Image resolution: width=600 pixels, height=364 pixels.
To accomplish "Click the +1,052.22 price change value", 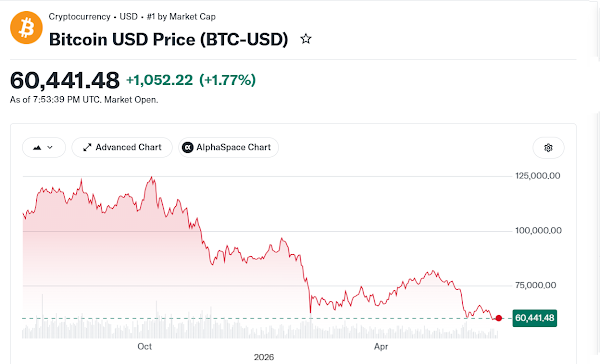I will click(160, 80).
